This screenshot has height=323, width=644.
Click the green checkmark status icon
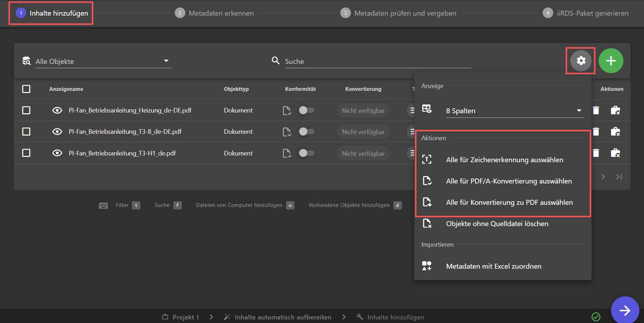tap(596, 317)
